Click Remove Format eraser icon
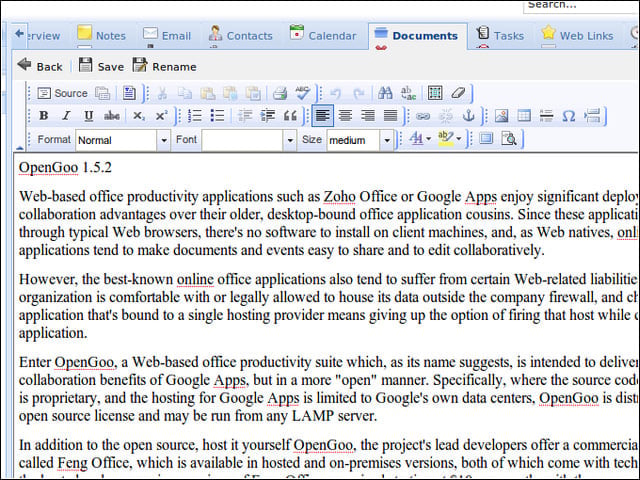 (458, 93)
